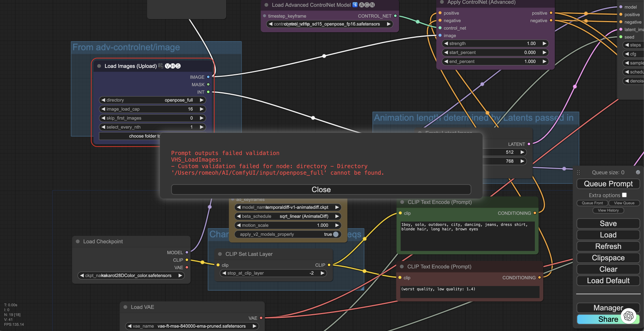The height and width of the screenshot is (331, 644).
Task: Close the validation error dialog
Action: point(321,189)
